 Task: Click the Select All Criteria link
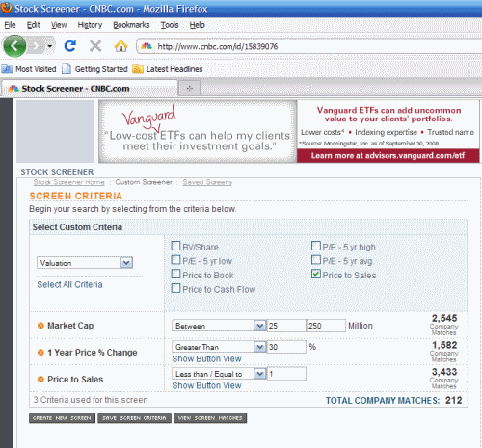pyautogui.click(x=69, y=285)
